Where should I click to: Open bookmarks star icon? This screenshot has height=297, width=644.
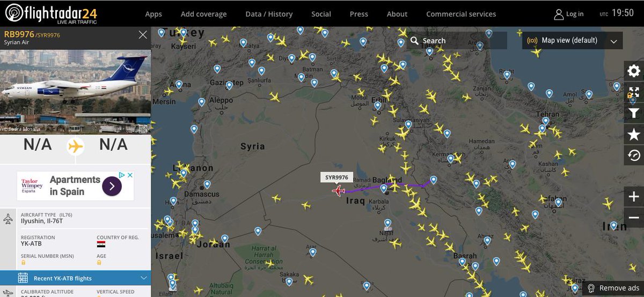coord(634,135)
